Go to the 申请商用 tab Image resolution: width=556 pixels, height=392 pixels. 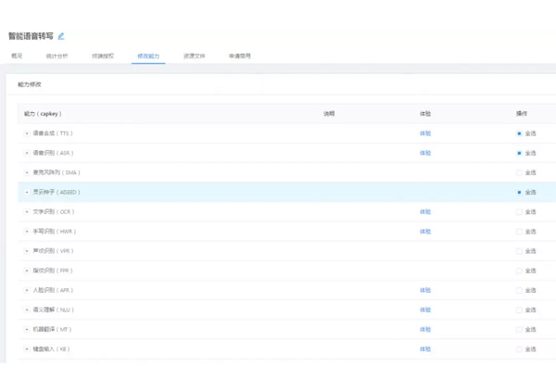coord(240,57)
